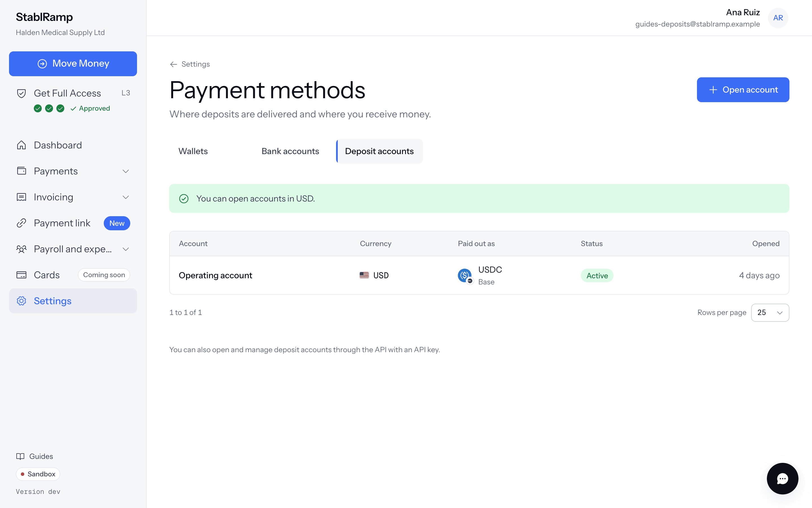
Task: Open the Rows per page dropdown
Action: tap(770, 312)
